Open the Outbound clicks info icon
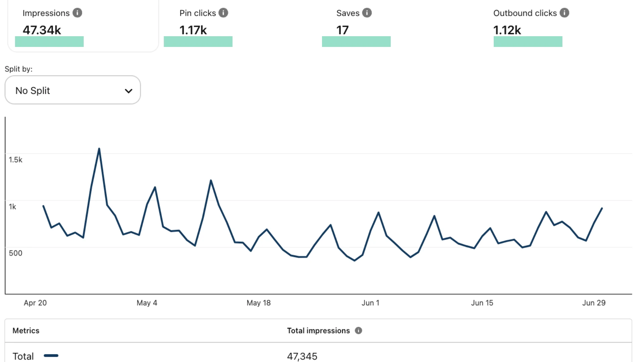 click(x=565, y=13)
